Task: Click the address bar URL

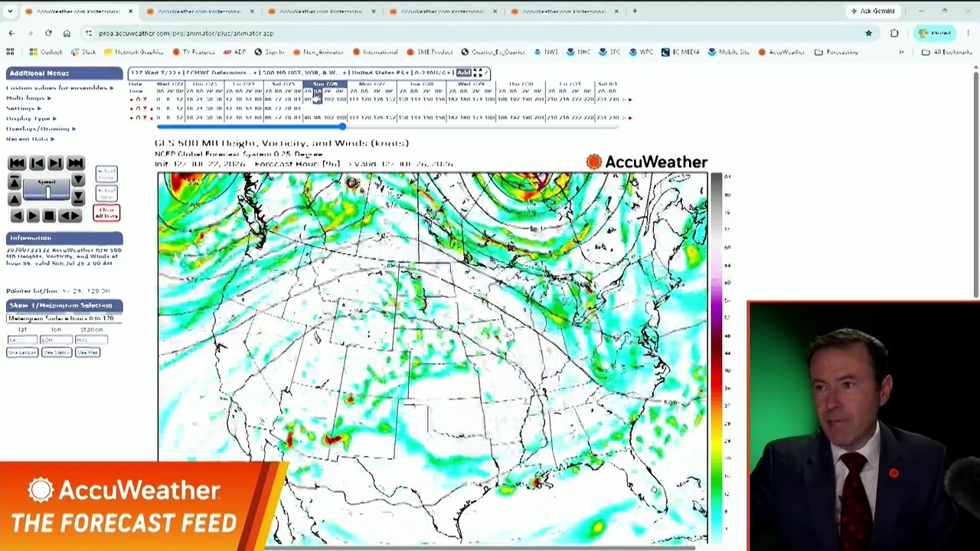Action: tap(186, 33)
